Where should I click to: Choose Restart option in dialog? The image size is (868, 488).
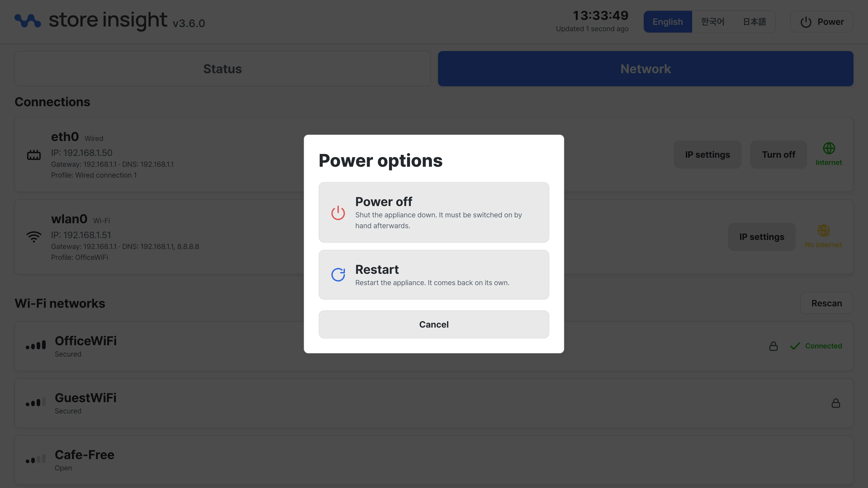tap(434, 274)
